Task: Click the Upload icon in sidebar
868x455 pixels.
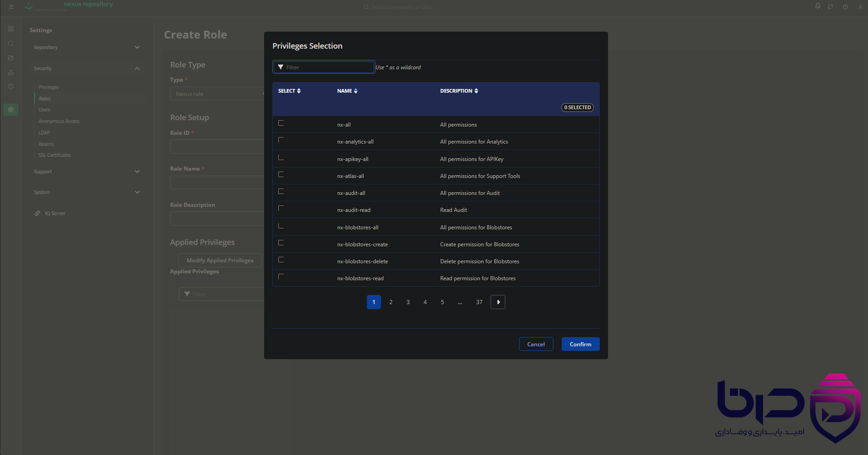Action: point(11,72)
